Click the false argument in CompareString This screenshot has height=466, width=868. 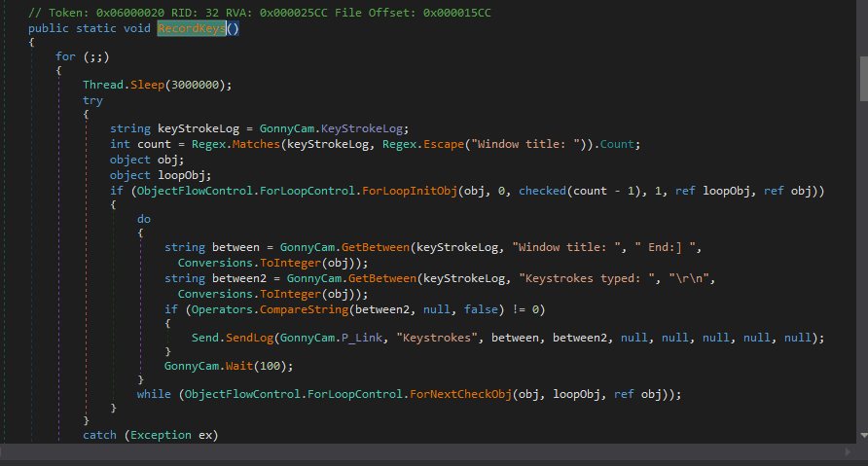point(481,309)
